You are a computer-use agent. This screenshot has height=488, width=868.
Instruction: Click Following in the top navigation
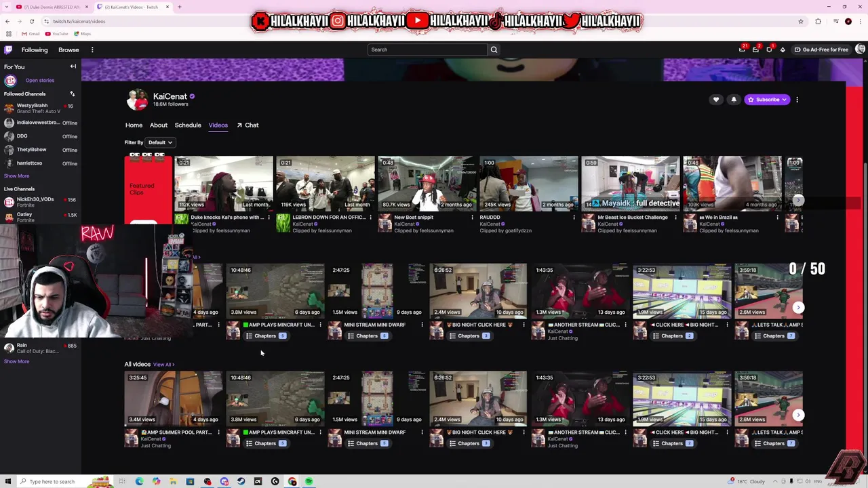click(35, 49)
